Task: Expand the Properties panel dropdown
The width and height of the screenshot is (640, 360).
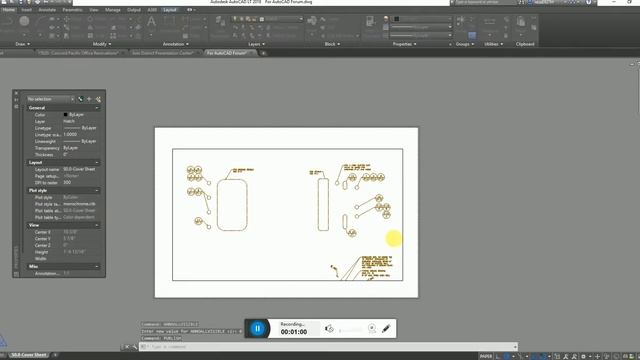Action: 404,44
